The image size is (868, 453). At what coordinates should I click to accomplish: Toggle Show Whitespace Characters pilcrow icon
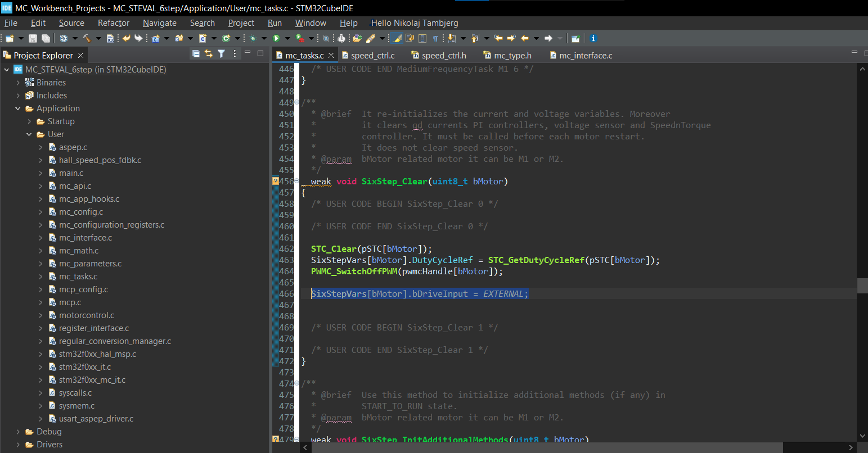[x=435, y=38]
